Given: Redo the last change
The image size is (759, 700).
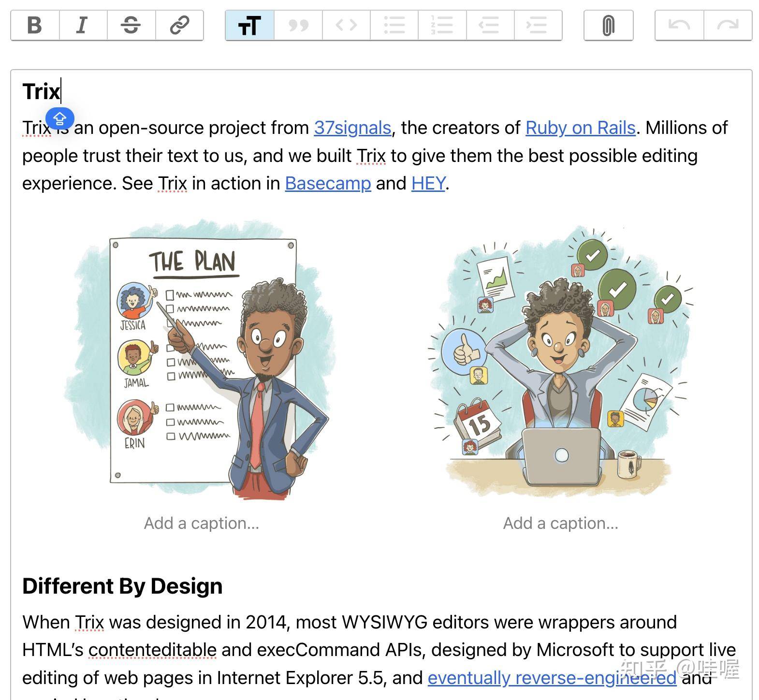Looking at the screenshot, I should point(728,25).
